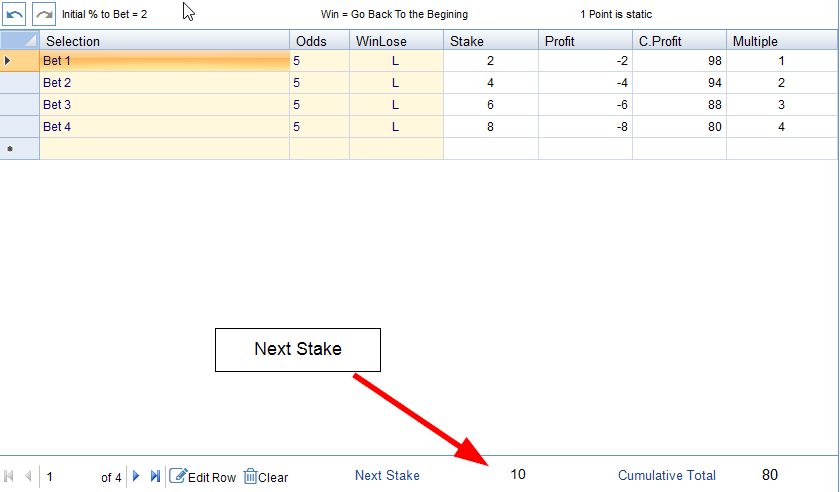Viewport: 840px width, 492px height.
Task: Sort by the Odds column header
Action: (319, 41)
